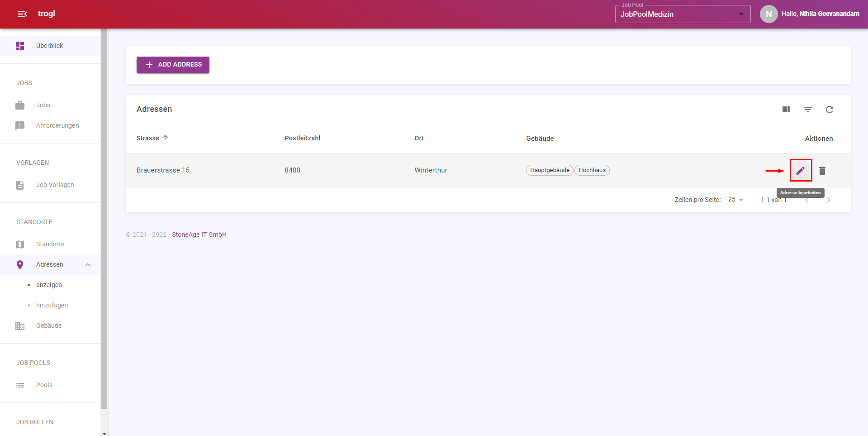Screen dimensions: 868x436
Task: Click the ADD ADDRESS button
Action: (173, 65)
